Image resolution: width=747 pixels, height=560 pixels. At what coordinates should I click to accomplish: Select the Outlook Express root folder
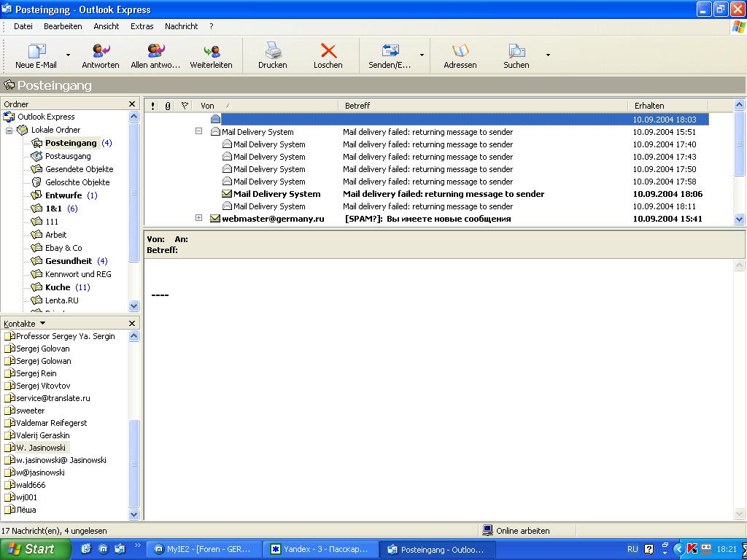[x=39, y=117]
